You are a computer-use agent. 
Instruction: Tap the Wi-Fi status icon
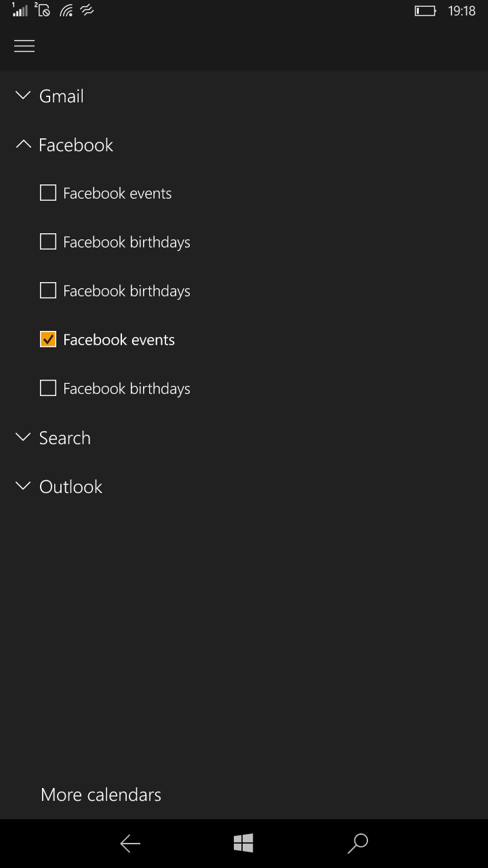click(66, 10)
